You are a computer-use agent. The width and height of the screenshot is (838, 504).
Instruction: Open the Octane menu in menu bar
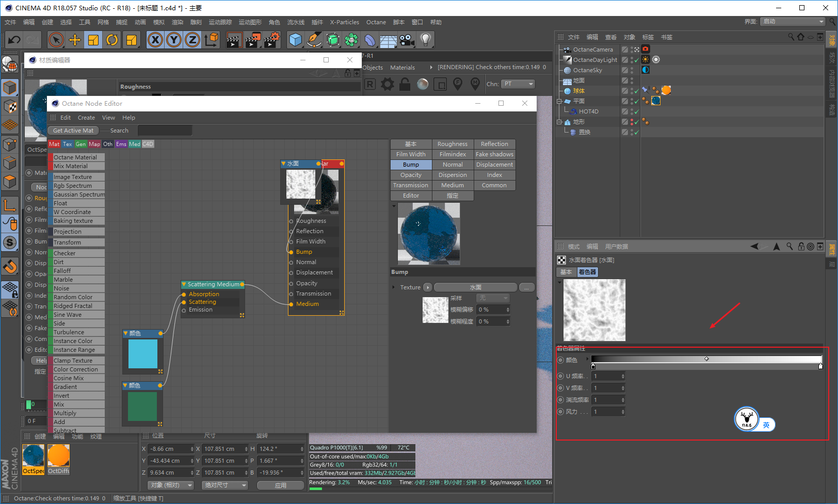pyautogui.click(x=376, y=22)
